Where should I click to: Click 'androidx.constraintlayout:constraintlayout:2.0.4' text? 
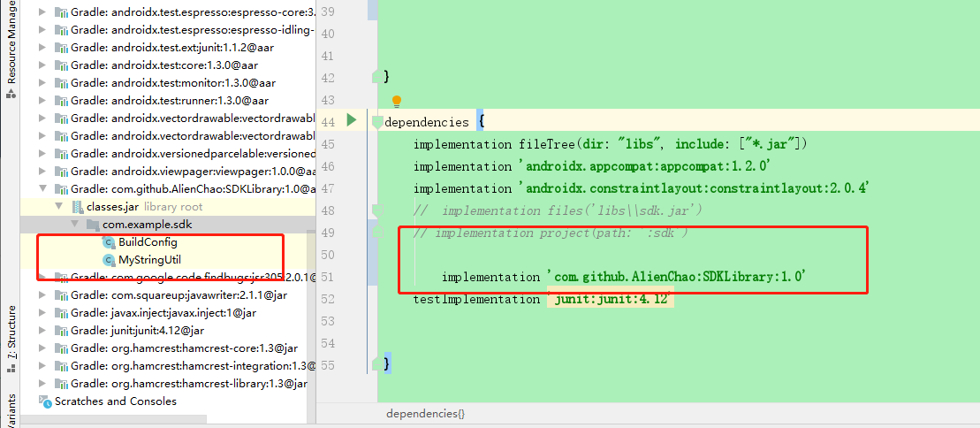(x=695, y=188)
